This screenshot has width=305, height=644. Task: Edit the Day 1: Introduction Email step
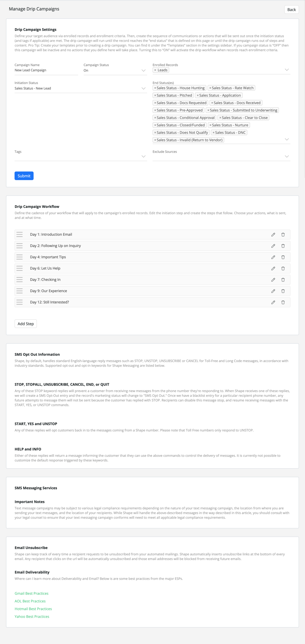273,235
